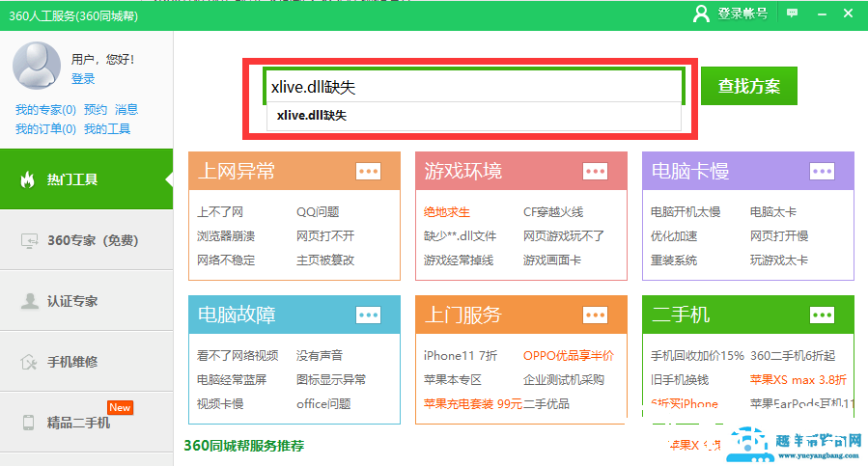Select the 精品二手机 sidebar tab

pos(86,423)
